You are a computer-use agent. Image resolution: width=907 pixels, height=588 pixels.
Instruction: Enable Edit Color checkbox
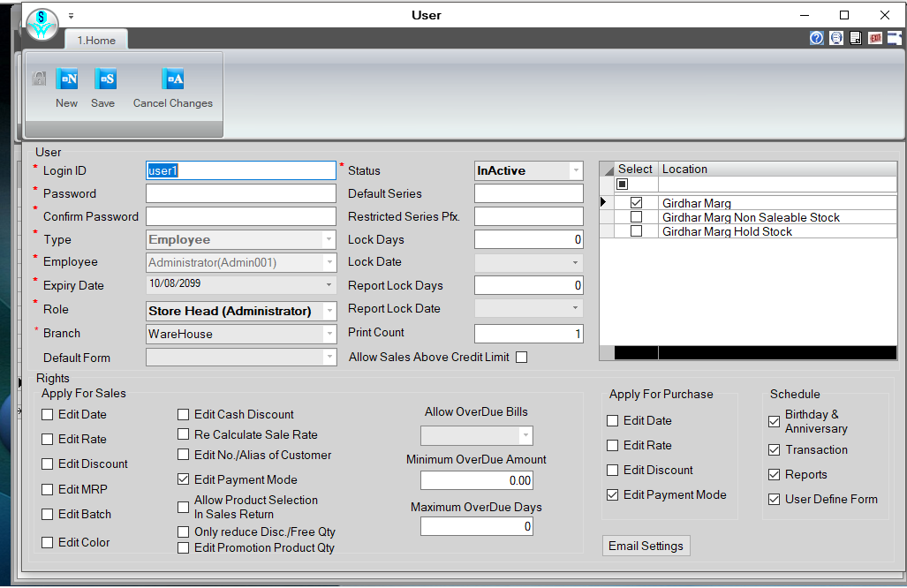[48, 542]
